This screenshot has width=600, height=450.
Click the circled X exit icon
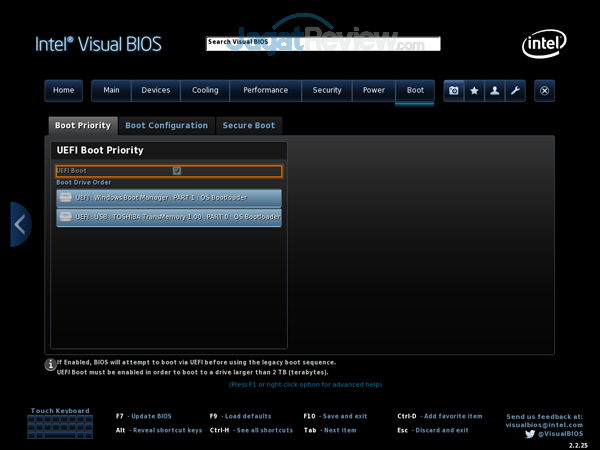[544, 90]
